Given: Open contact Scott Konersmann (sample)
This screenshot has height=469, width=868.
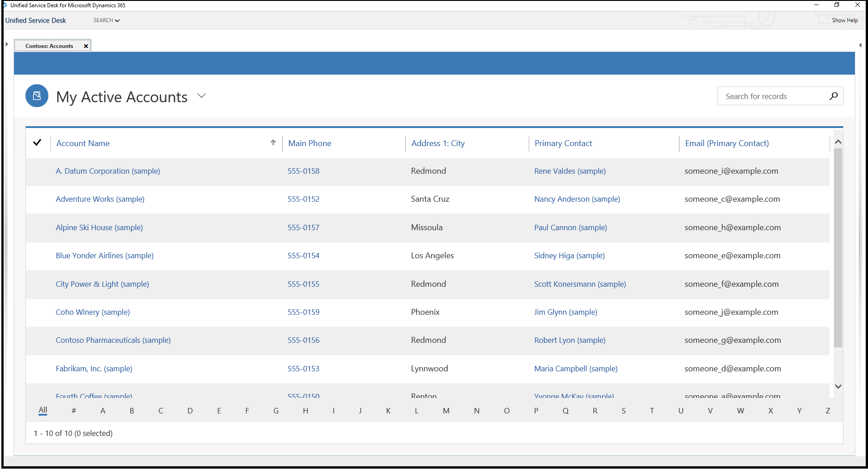Looking at the screenshot, I should 580,284.
